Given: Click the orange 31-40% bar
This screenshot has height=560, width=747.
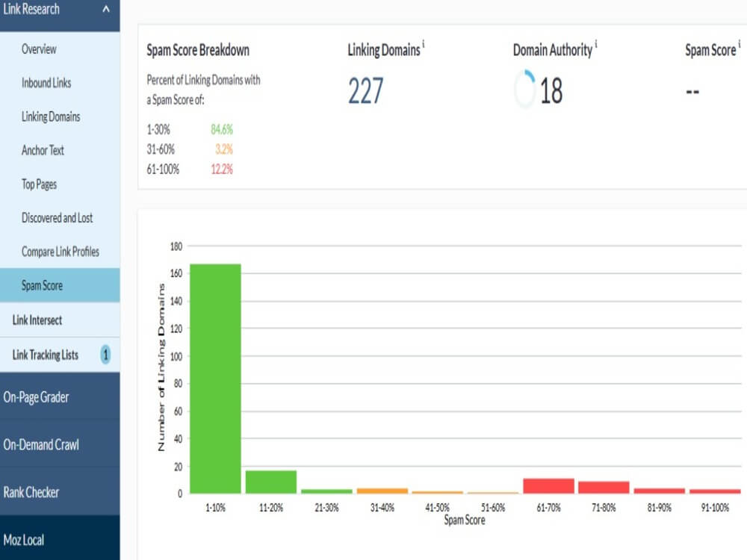Looking at the screenshot, I should click(x=382, y=491).
